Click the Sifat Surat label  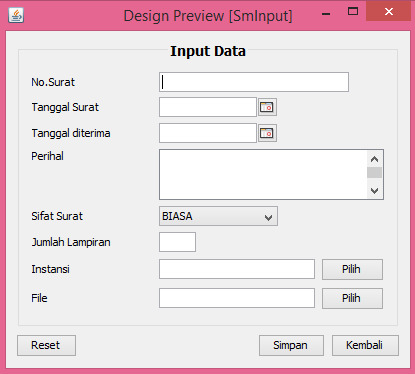point(57,216)
